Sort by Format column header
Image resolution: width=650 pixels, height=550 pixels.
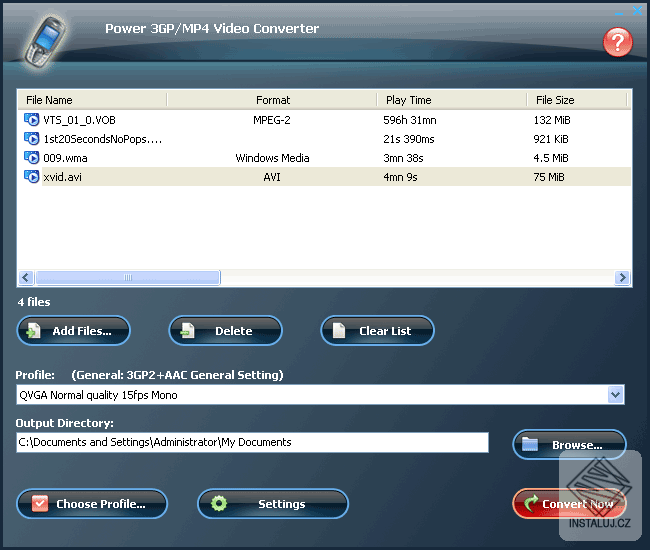[x=272, y=100]
